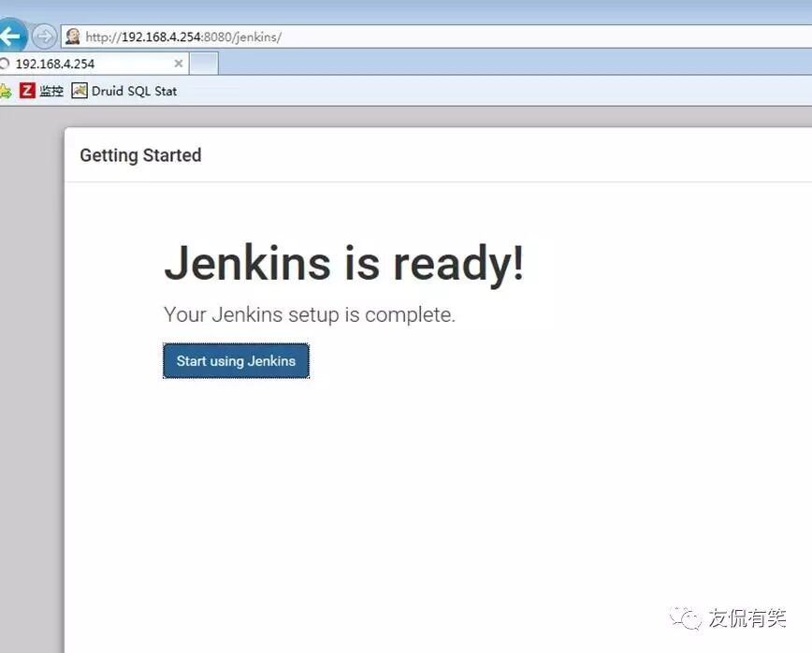Open a new blank tab
Image resolution: width=812 pixels, height=653 pixels.
(x=204, y=64)
